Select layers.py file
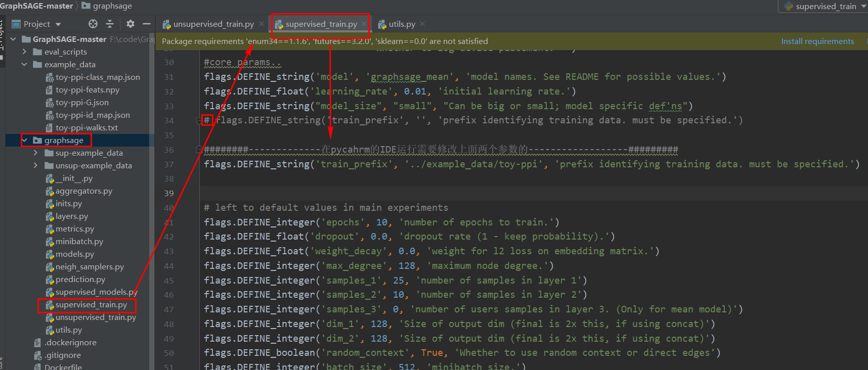Image resolution: width=868 pixels, height=370 pixels. click(x=72, y=216)
